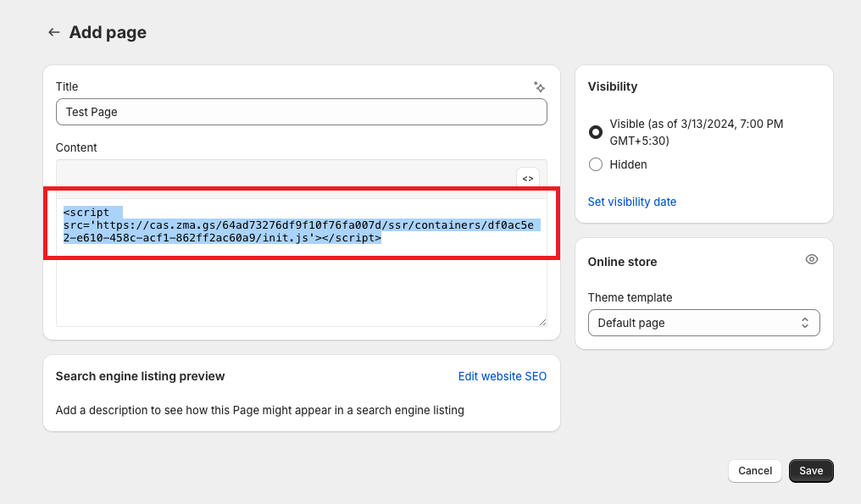Select the Hidden radio option
The image size is (861, 504).
coord(595,164)
